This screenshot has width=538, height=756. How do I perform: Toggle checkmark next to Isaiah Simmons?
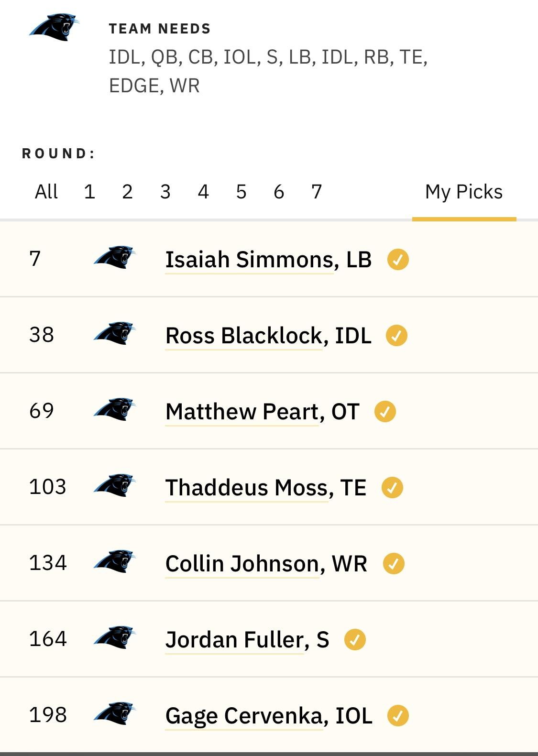coord(398,260)
